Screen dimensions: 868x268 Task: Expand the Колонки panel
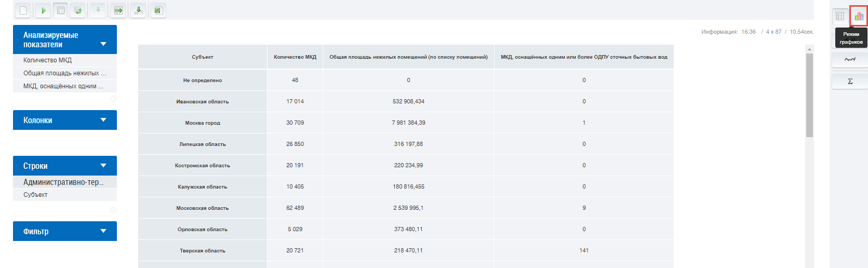(103, 120)
